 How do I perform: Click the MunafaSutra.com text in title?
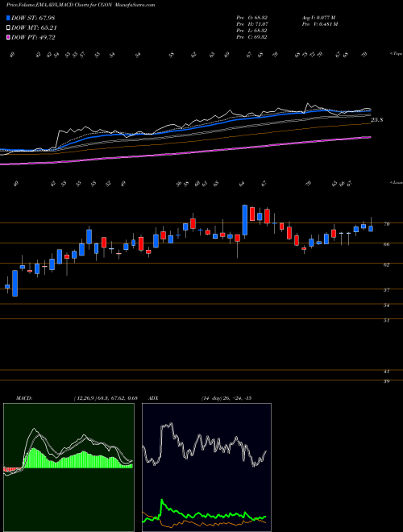pos(135,5)
